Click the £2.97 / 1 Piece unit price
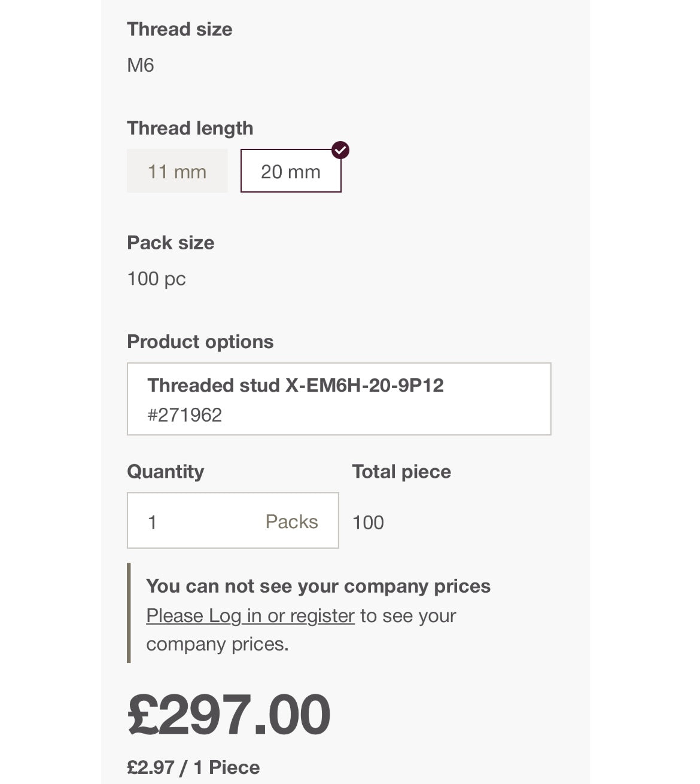The width and height of the screenshot is (700, 784). click(193, 767)
